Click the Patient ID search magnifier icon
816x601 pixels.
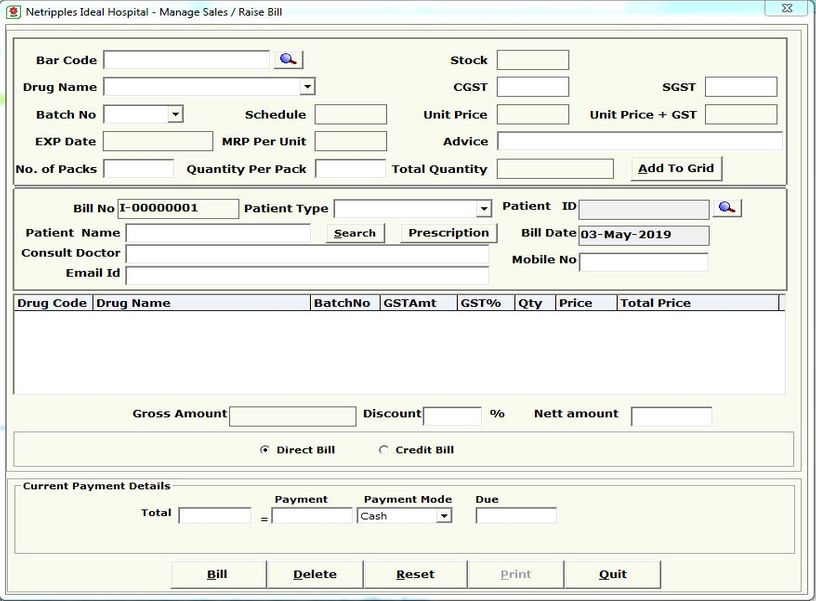pos(727,208)
